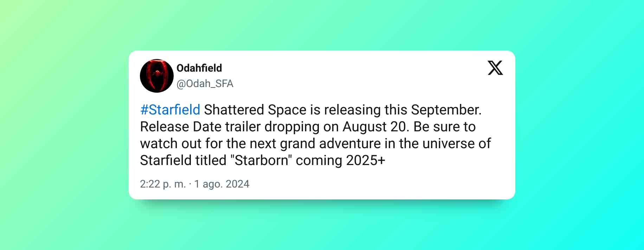Click the word "releasing" in first line
The image size is (644, 250).
[x=352, y=110]
